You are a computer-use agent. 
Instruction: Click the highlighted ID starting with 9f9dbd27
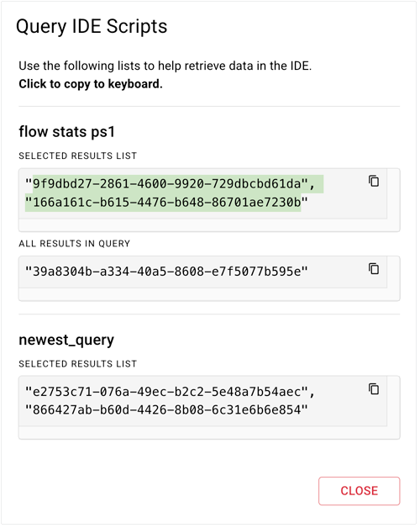[168, 184]
